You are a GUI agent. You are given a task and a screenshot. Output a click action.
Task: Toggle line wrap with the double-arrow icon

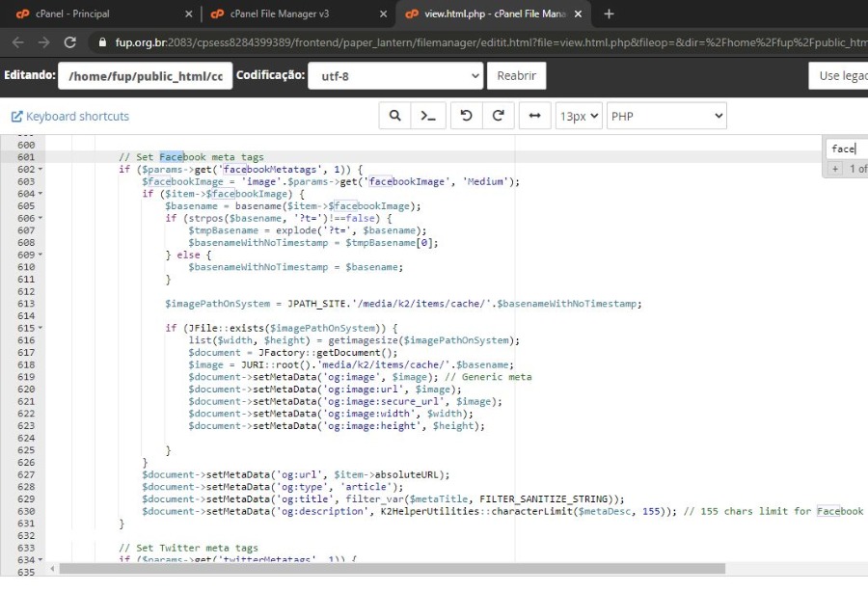click(x=534, y=116)
